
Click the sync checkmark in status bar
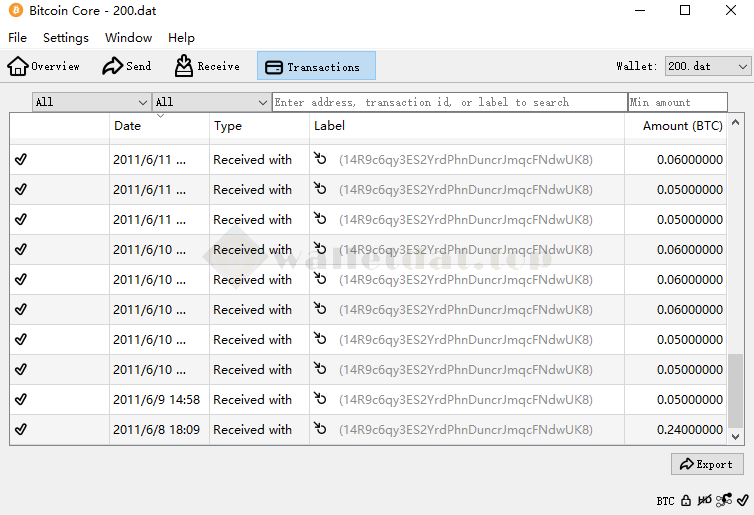[743, 500]
